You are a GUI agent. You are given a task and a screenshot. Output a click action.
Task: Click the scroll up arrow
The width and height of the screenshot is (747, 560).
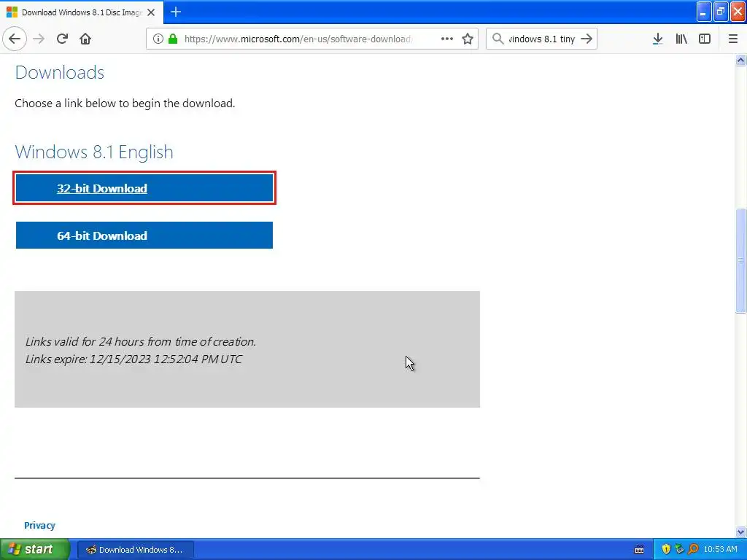point(740,60)
